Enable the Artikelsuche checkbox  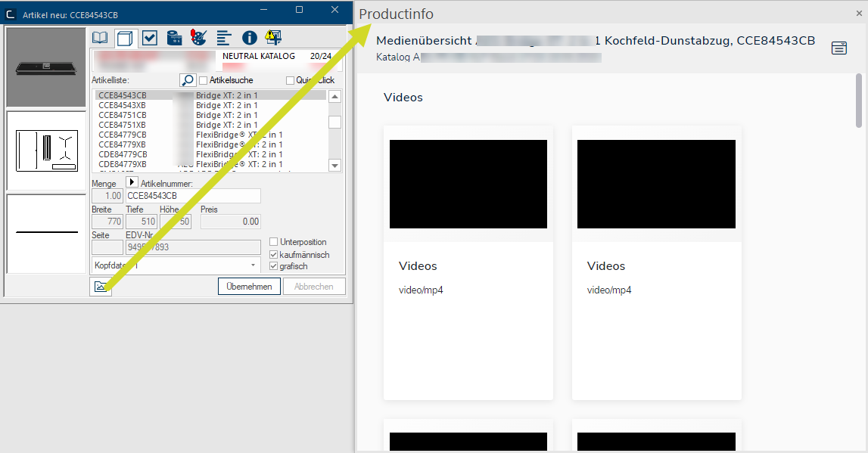203,81
